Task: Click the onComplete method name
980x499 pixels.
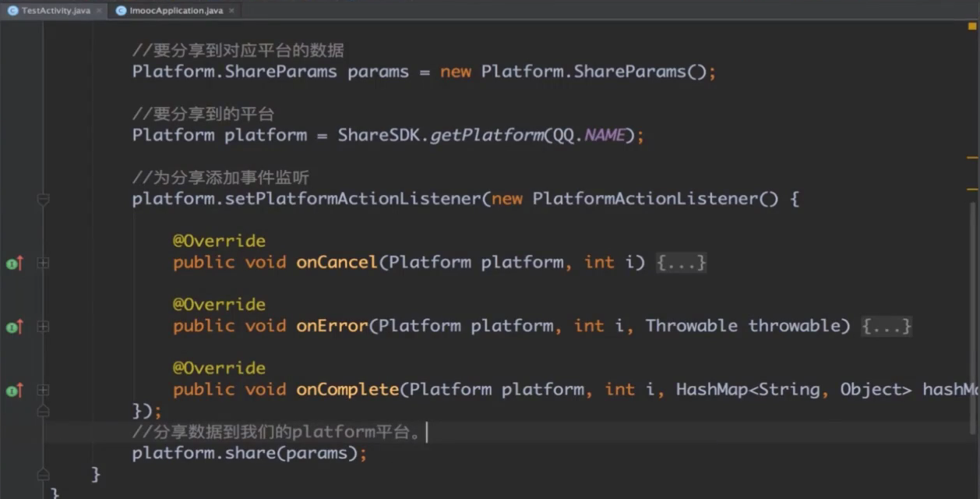Action: [x=347, y=389]
